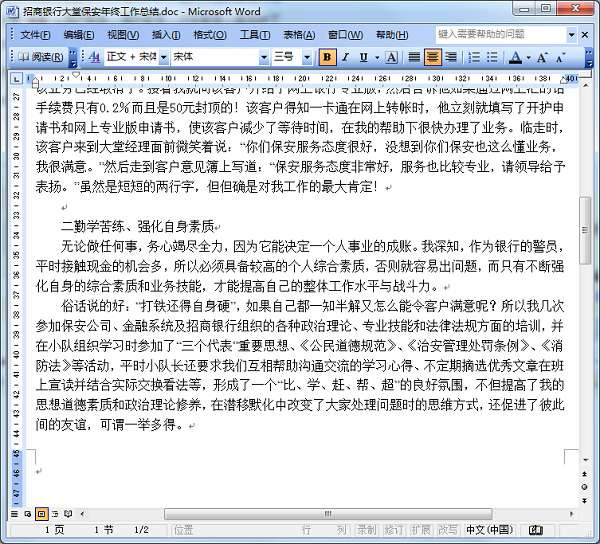Select right alignment button

click(451, 57)
